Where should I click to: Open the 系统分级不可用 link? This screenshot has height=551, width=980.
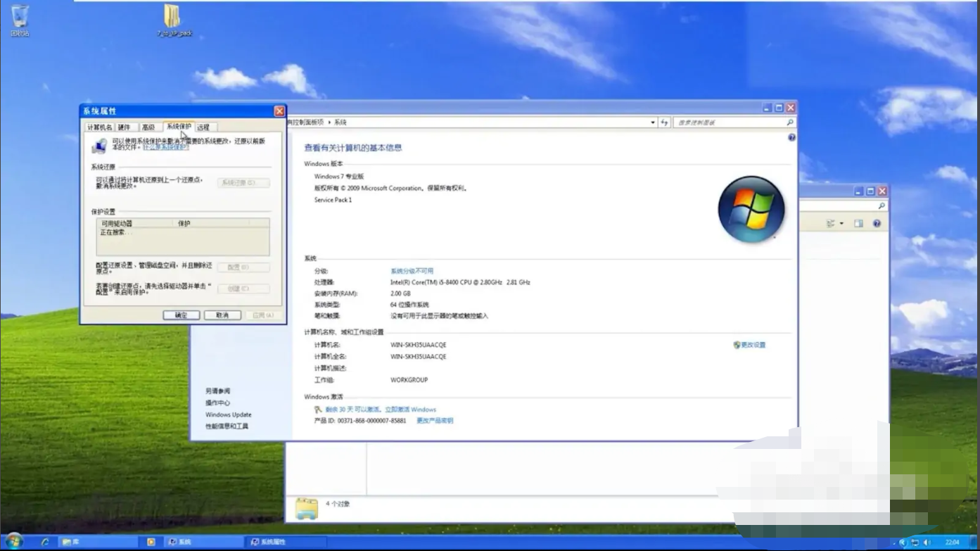point(412,271)
